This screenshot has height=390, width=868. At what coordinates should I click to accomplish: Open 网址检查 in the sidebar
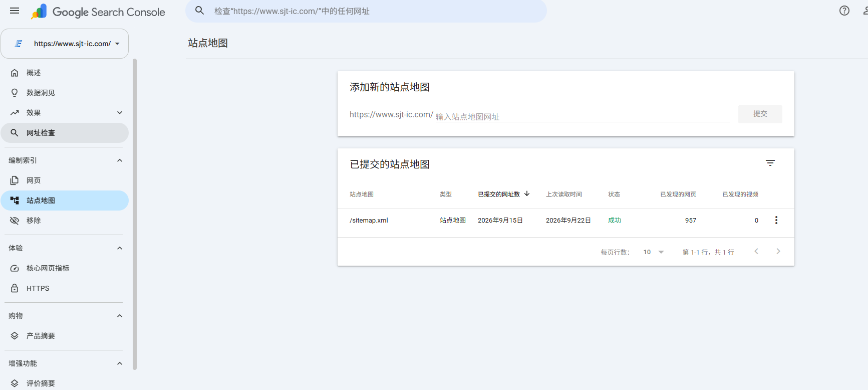click(x=65, y=133)
